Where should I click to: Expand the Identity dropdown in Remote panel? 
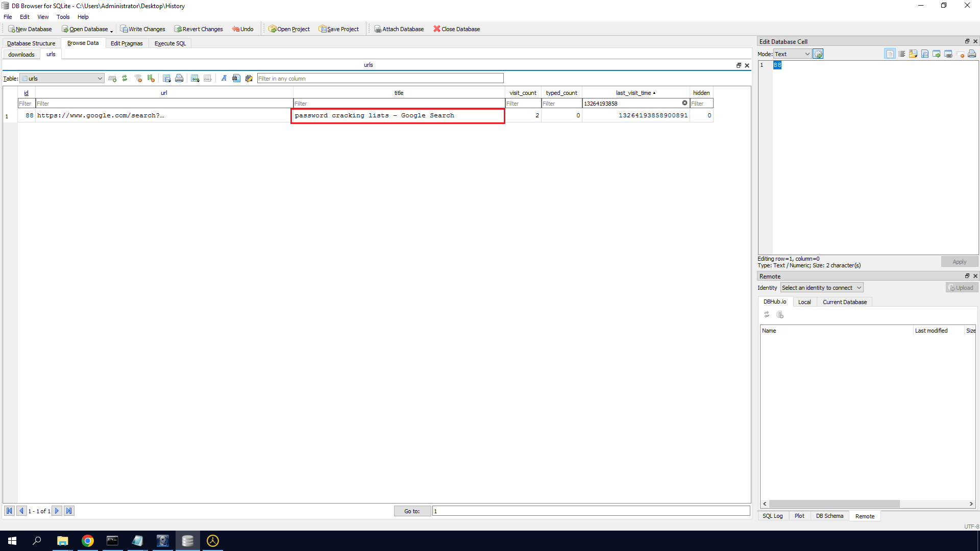pos(822,288)
